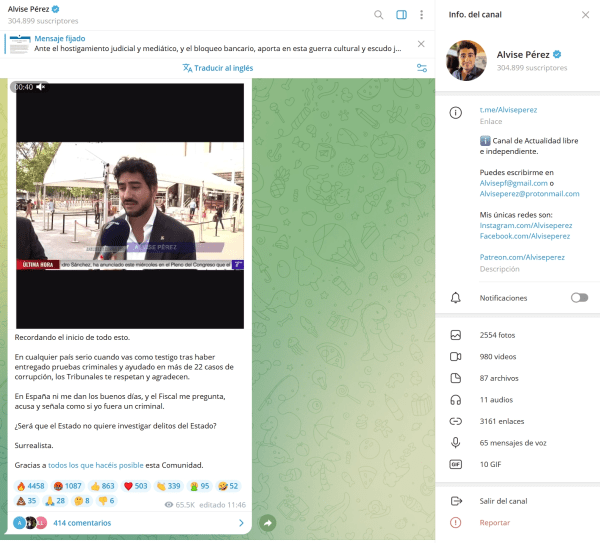Click the share arrow beside the post
This screenshot has width=600, height=543.
(267, 522)
